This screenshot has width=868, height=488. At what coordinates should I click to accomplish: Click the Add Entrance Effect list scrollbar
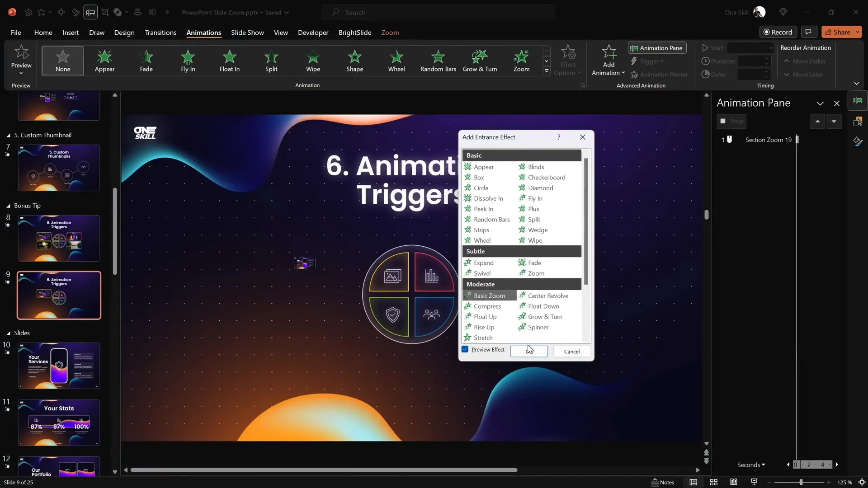(586, 221)
